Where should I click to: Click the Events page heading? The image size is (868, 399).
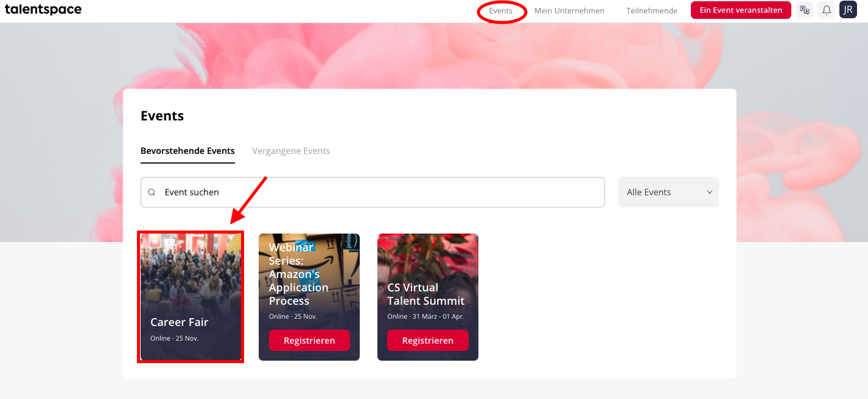click(162, 116)
